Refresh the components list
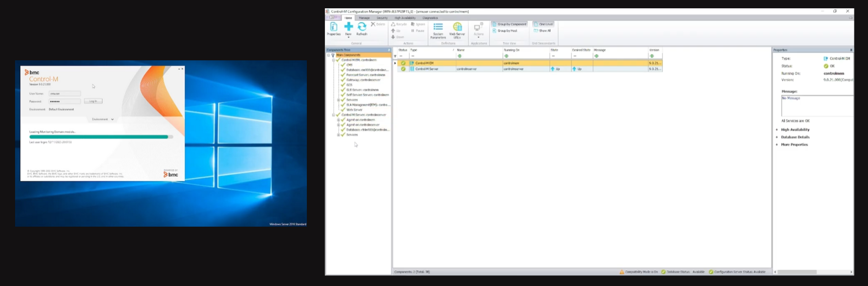The height and width of the screenshot is (286, 868). tap(362, 29)
